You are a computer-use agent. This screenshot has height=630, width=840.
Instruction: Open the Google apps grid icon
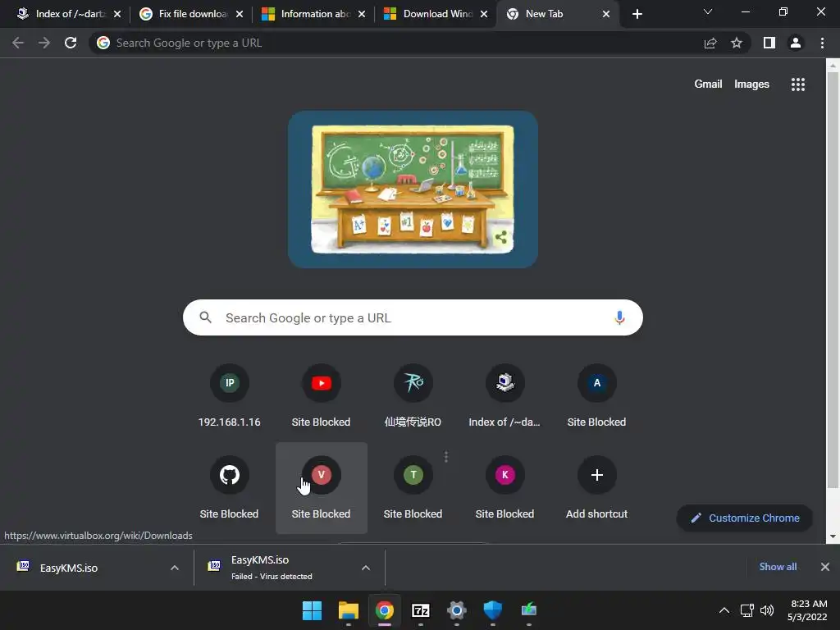(x=798, y=84)
